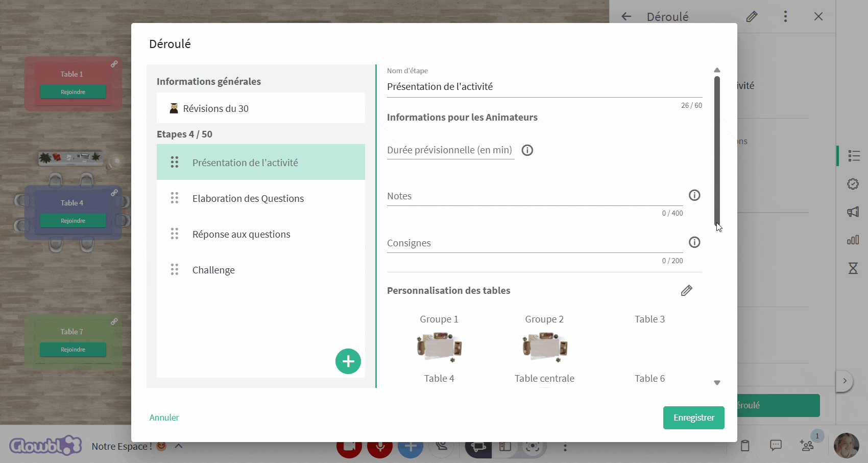The image size is (868, 463).
Task: Edit table personalization with the pencil icon
Action: [x=687, y=291]
